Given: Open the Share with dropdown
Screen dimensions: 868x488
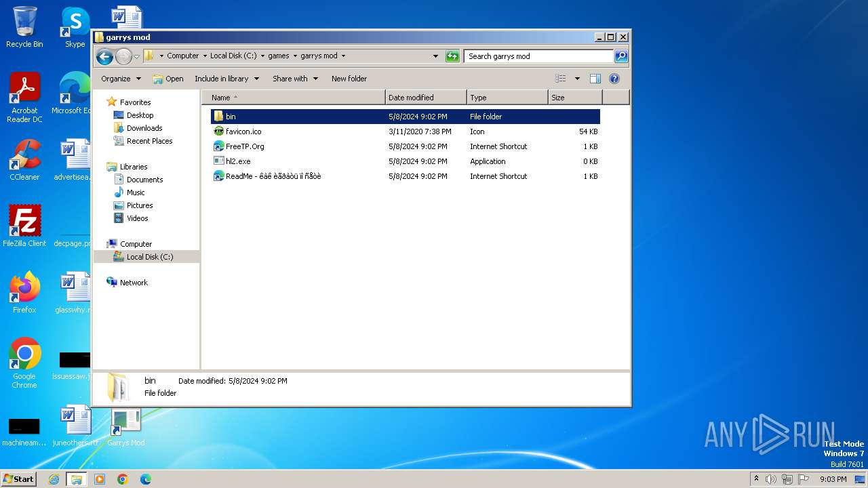Looking at the screenshot, I should 295,79.
